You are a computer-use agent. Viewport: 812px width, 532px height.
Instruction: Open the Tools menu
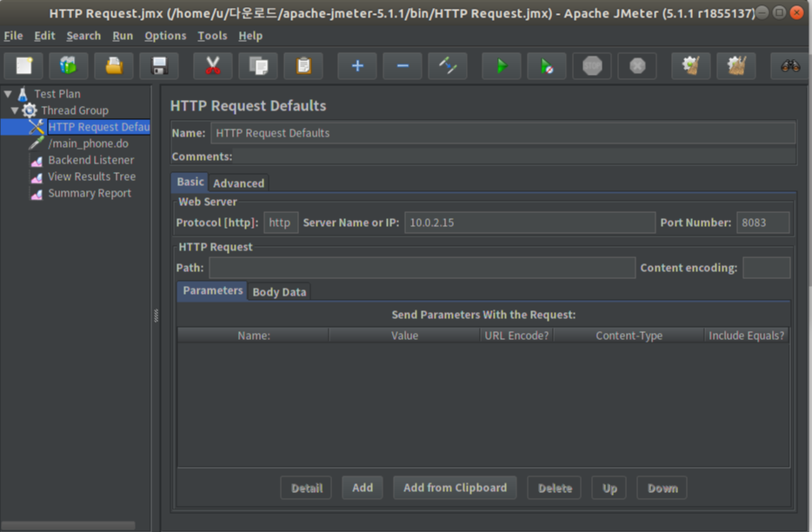point(212,36)
